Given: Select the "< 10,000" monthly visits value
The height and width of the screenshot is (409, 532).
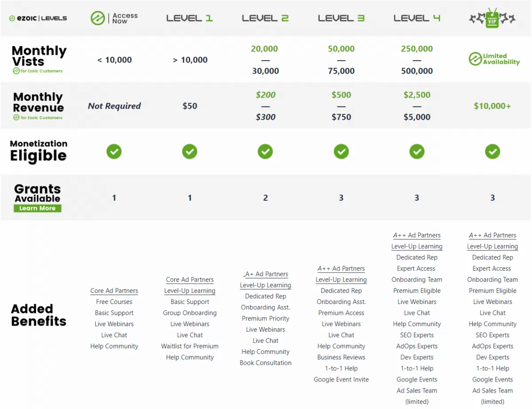Looking at the screenshot, I should click(x=114, y=60).
